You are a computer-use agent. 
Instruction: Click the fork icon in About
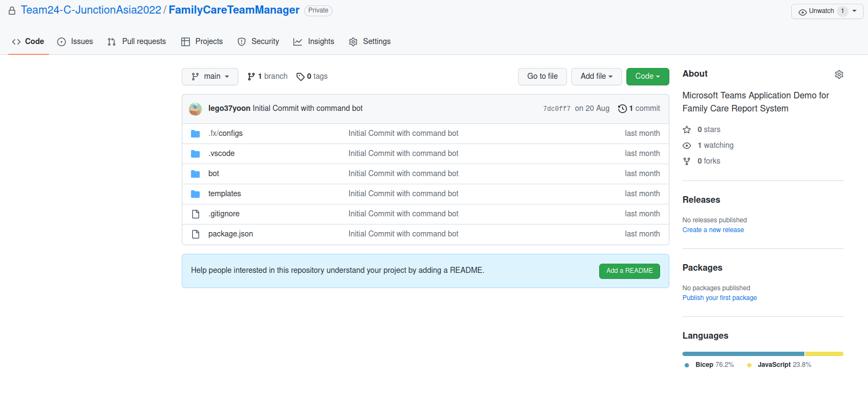pos(687,161)
